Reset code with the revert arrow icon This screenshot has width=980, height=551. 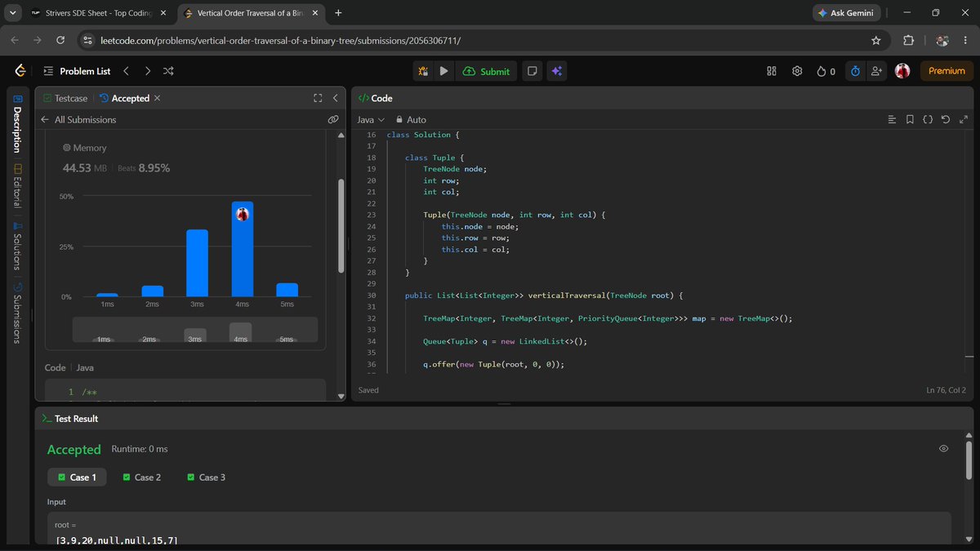coord(946,119)
